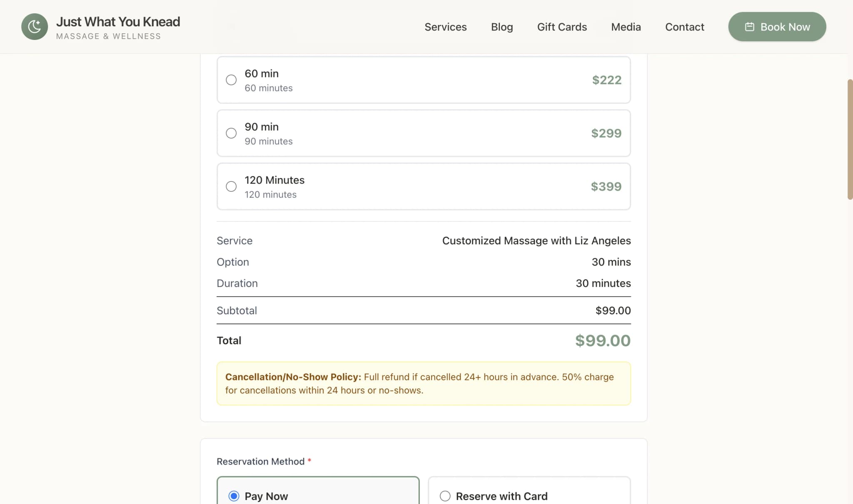Click the 90 minutes subtitle text
Viewport: 853px width, 504px height.
269,141
